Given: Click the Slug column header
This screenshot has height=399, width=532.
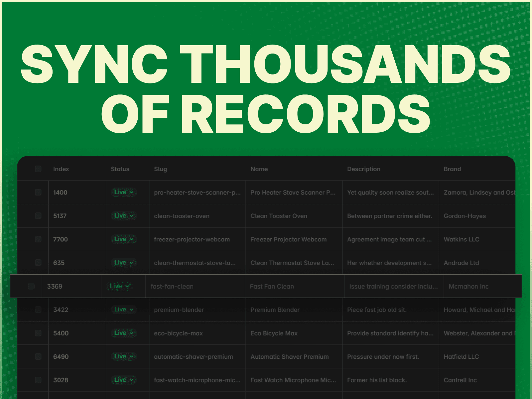Looking at the screenshot, I should (161, 169).
